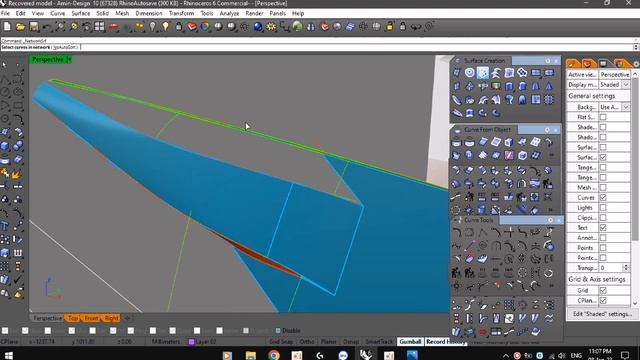
Task: Click the New file icon in toolbar
Action: pos(7,27)
